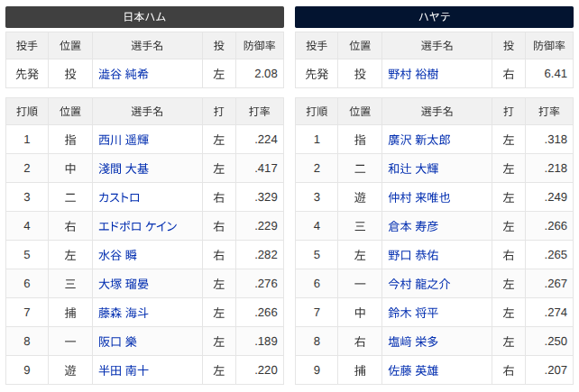Screen dimensions: 579x392
Task: Click the ハヤテ team header bar
Action: (434, 17)
